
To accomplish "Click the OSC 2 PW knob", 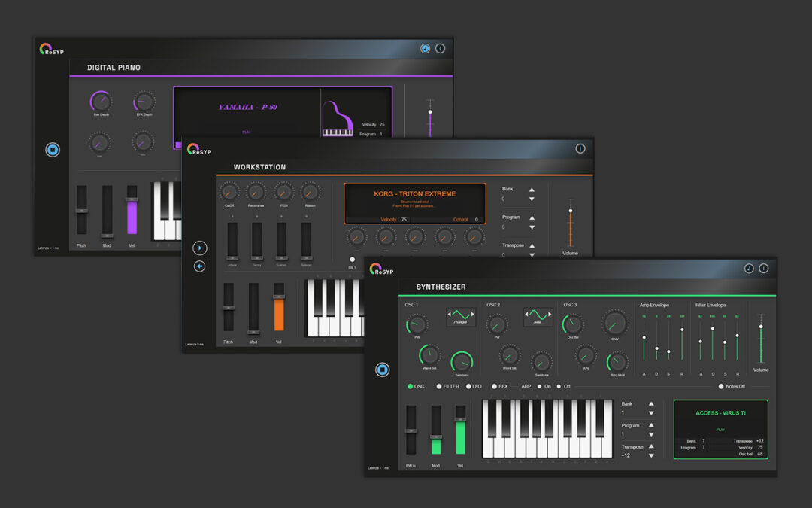I will (x=497, y=325).
